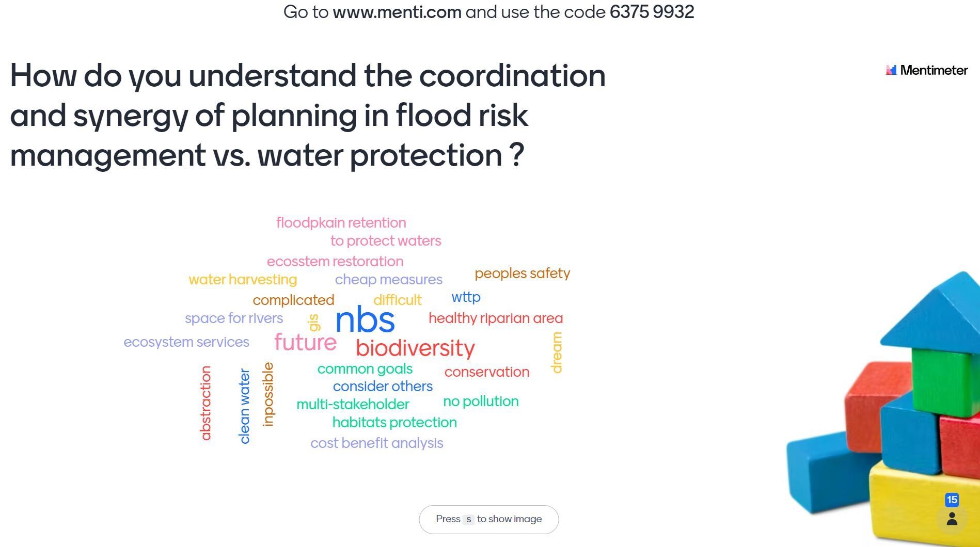Click the pink 'future' word

[x=305, y=342]
